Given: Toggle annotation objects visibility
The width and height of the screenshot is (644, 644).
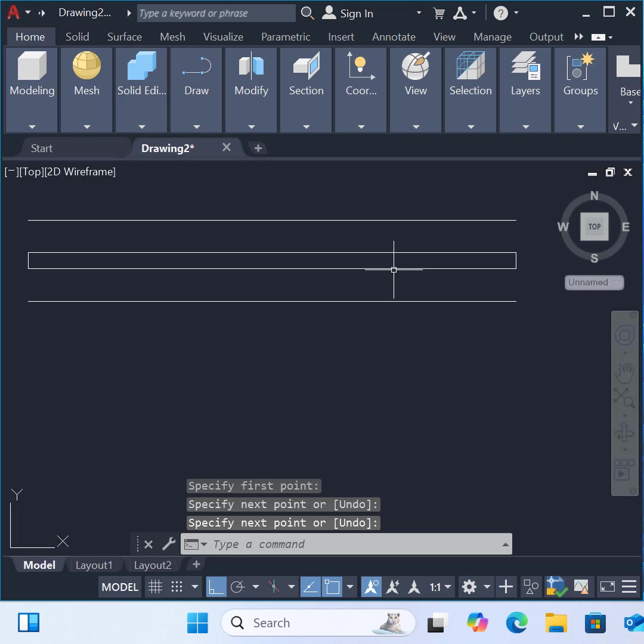Looking at the screenshot, I should [x=371, y=587].
